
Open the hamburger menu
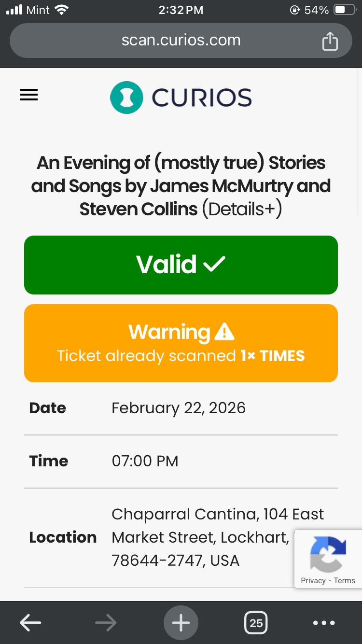(x=29, y=95)
